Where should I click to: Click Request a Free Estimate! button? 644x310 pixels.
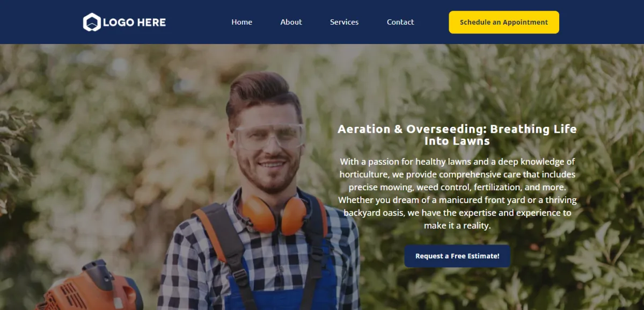pos(457,256)
